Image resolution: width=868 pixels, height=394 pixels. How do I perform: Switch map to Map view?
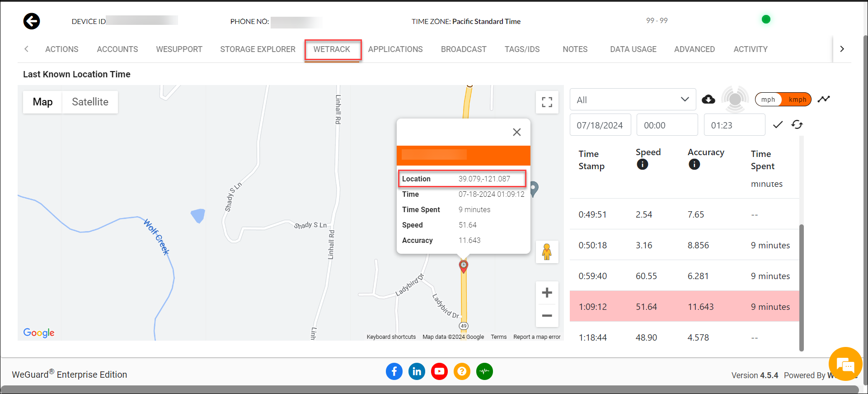coord(42,102)
